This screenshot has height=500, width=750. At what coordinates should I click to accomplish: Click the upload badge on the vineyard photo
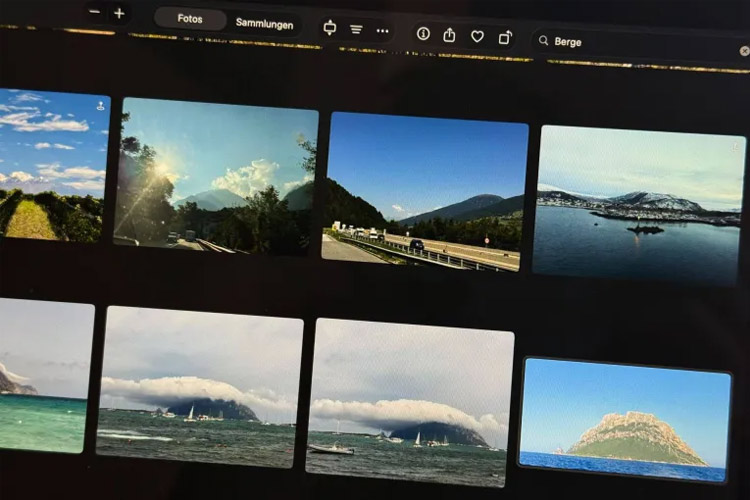[x=100, y=105]
